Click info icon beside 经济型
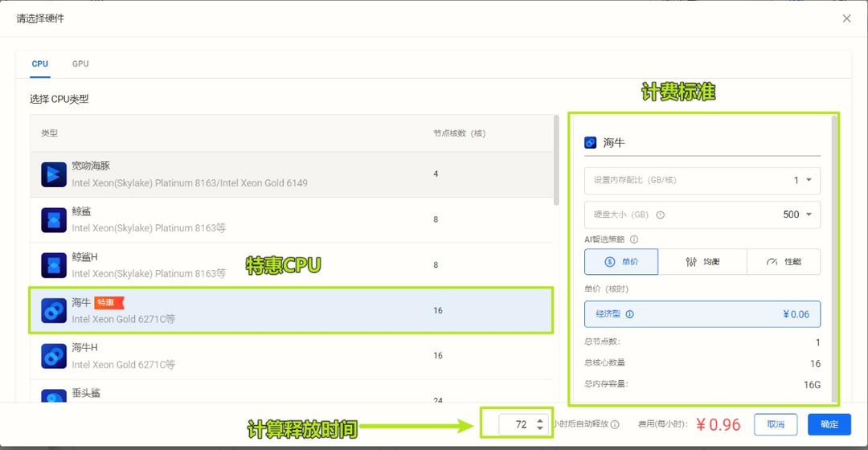Image resolution: width=868 pixels, height=450 pixels. (x=629, y=314)
